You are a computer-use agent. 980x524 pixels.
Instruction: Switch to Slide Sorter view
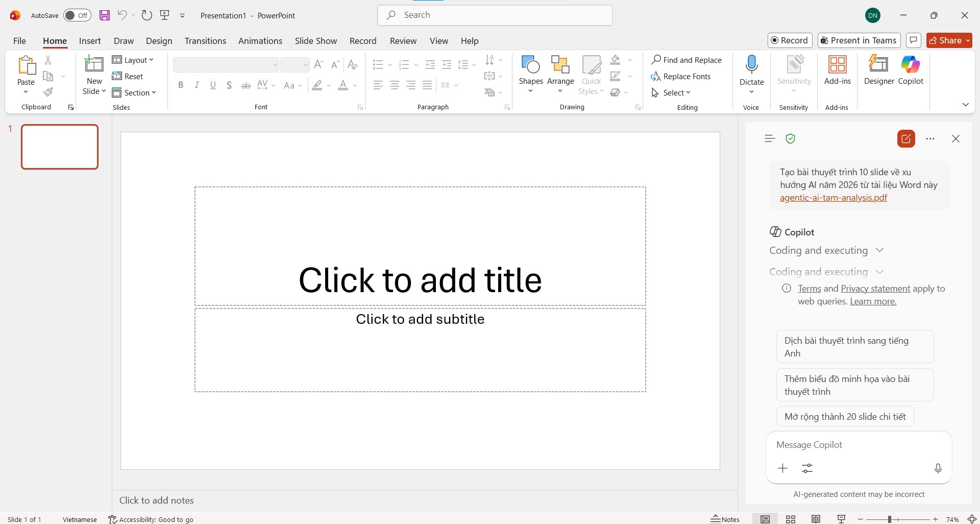pos(791,519)
